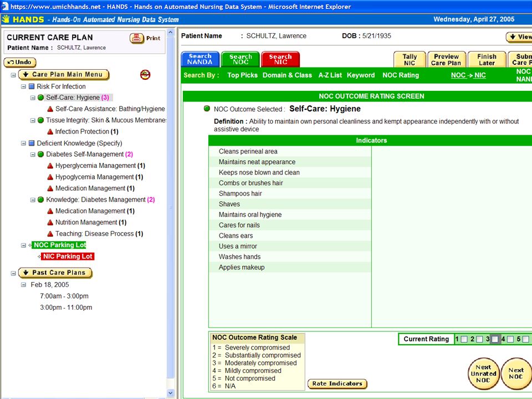The image size is (532, 399).
Task: Click the round Next NOC button
Action: [x=516, y=374]
